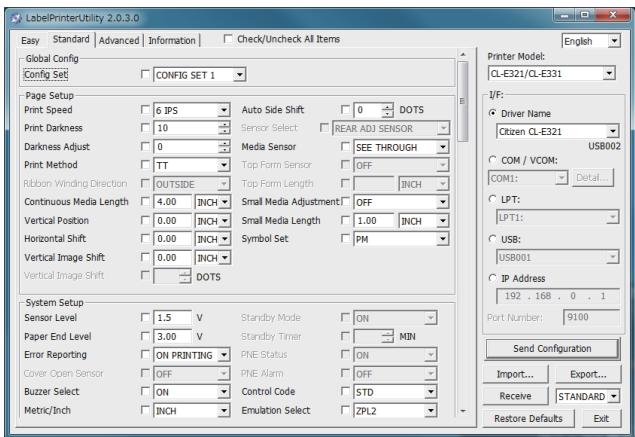Screen dimensions: 635x437
Task: Click the settings panel scrollbar thumb
Action: coord(463,101)
